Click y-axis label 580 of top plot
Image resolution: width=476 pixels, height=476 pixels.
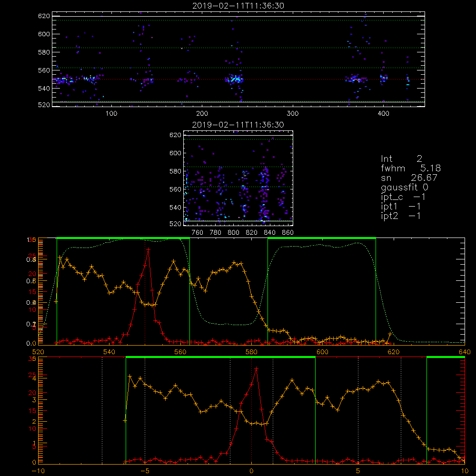pyautogui.click(x=44, y=52)
